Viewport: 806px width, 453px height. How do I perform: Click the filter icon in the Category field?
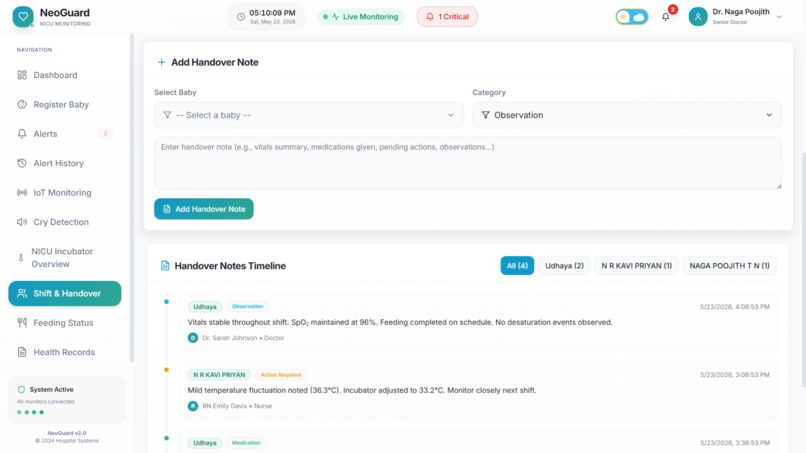point(485,115)
